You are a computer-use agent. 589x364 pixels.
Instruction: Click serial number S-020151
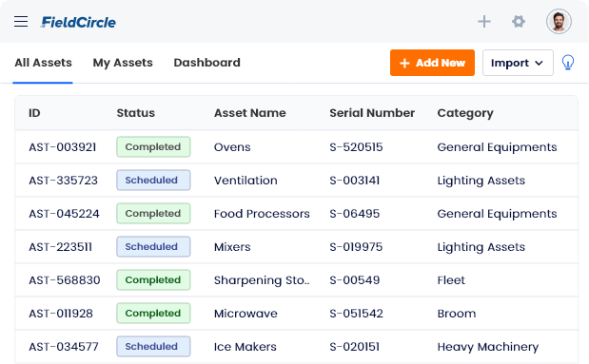pyautogui.click(x=355, y=347)
